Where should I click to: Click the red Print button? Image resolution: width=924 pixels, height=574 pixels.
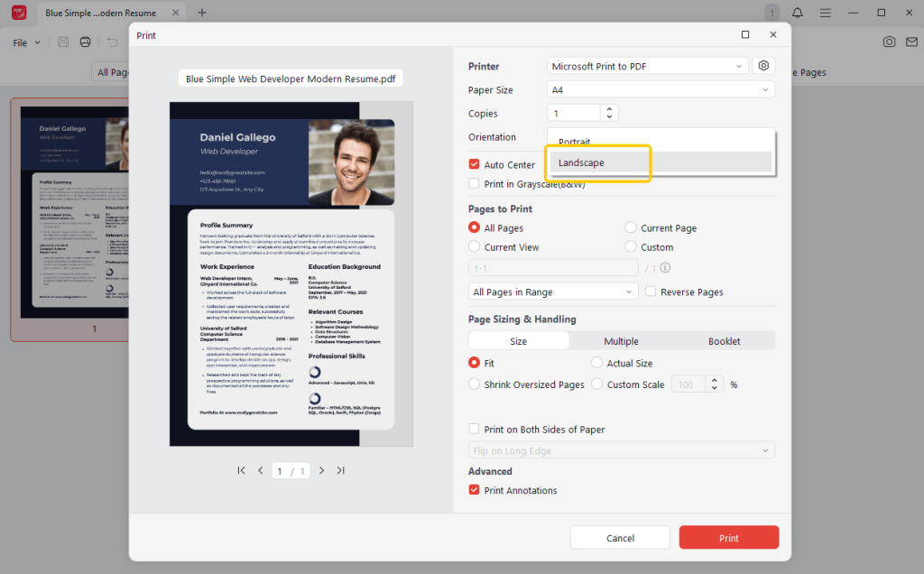[x=728, y=538]
